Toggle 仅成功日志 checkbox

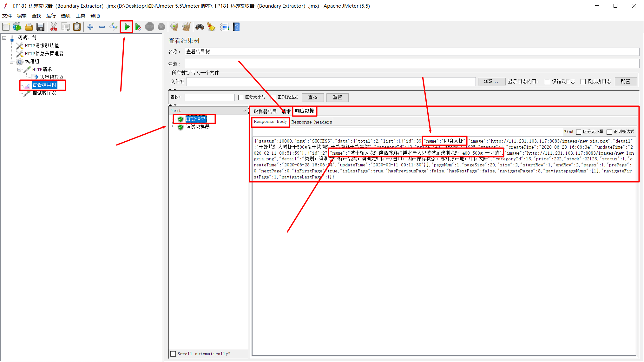583,82
